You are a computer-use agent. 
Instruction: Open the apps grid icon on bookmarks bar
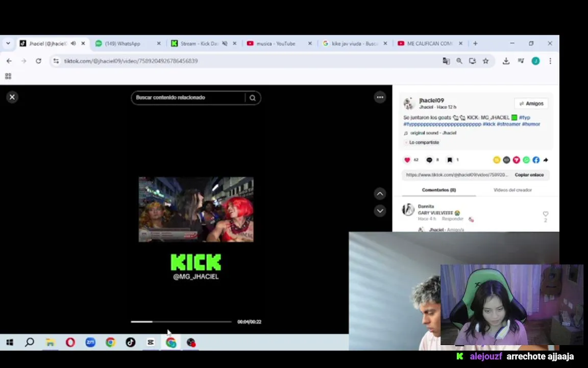click(x=8, y=76)
